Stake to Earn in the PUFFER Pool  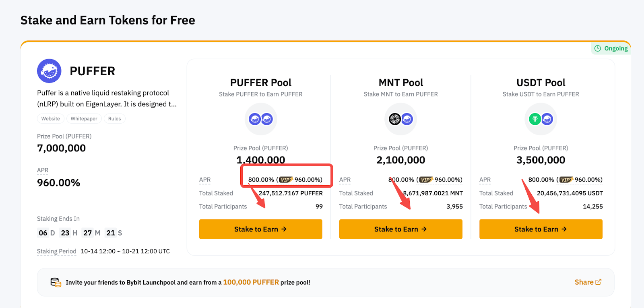(261, 229)
